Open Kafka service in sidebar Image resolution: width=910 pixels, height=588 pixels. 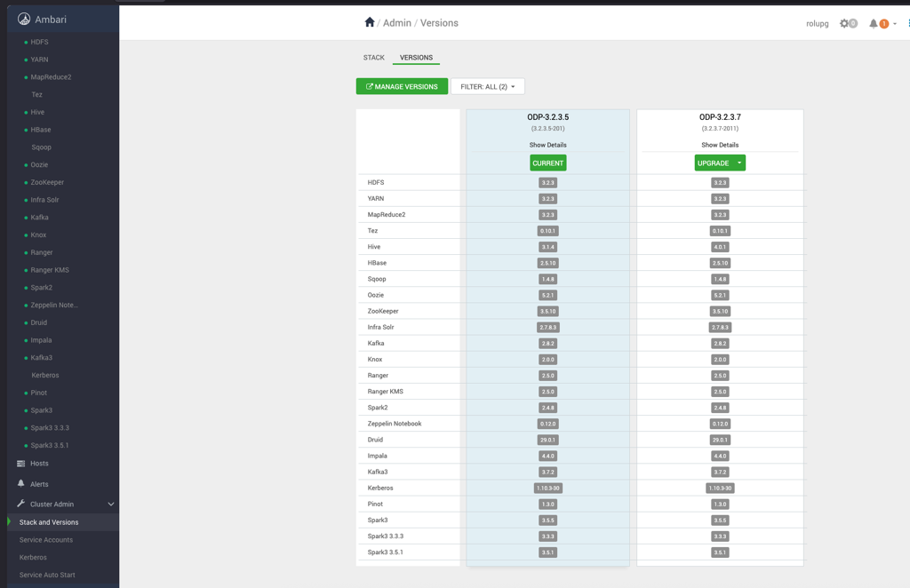coord(39,218)
